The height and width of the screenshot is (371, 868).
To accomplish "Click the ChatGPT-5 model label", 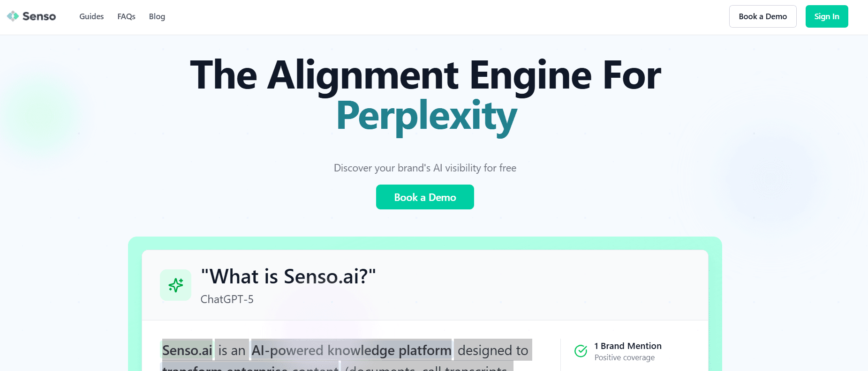I will pyautogui.click(x=226, y=299).
